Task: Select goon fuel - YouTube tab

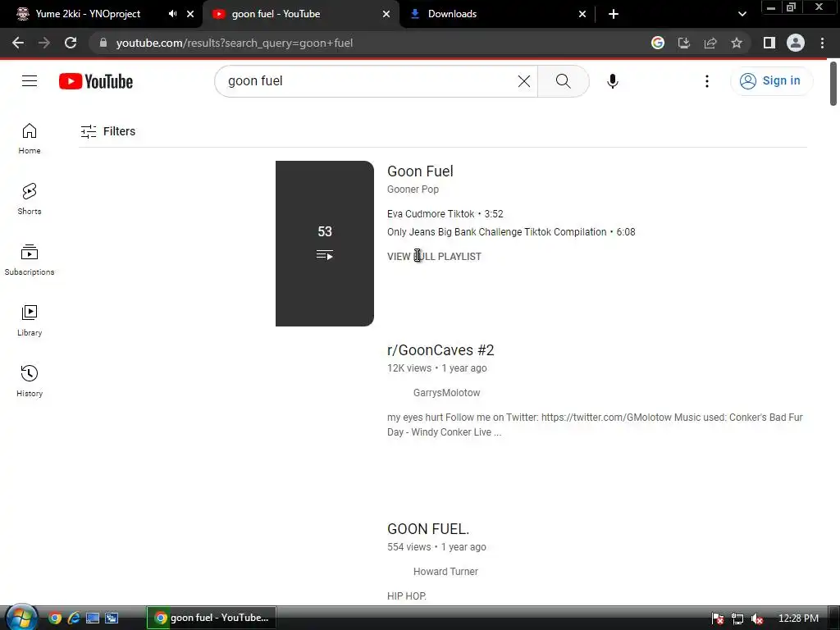Action: (276, 14)
